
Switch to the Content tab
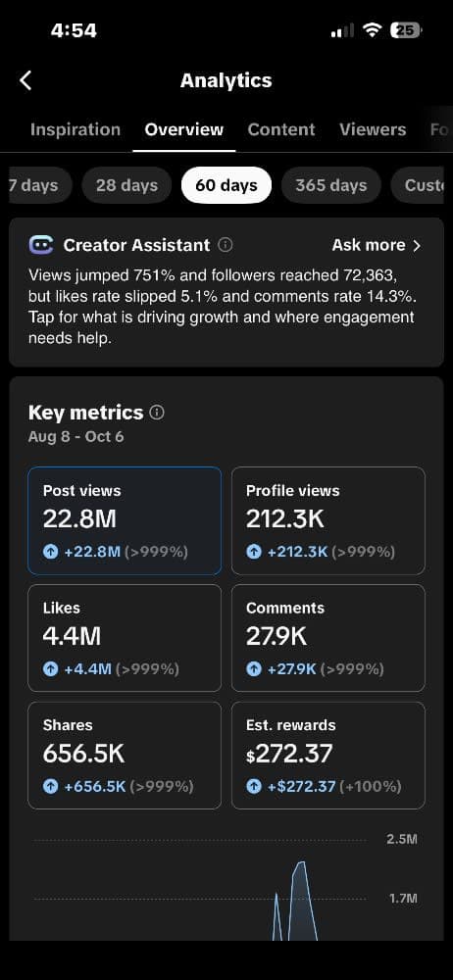[x=281, y=129]
